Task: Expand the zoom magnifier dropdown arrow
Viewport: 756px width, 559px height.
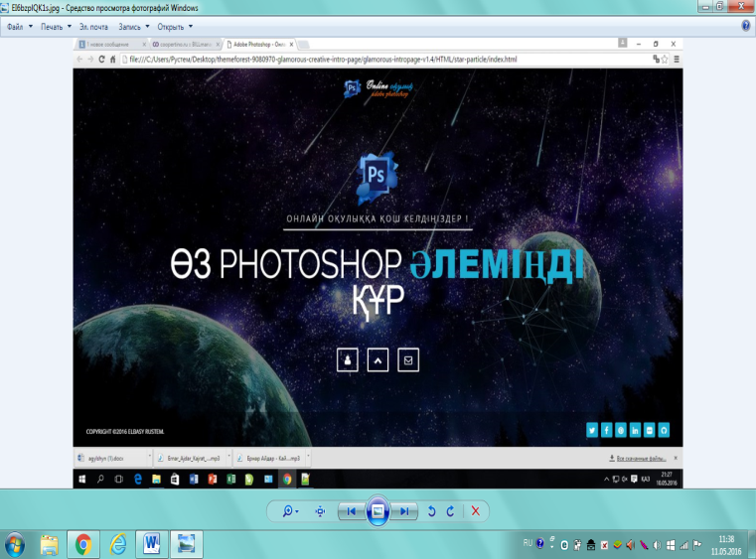Action: tap(297, 511)
